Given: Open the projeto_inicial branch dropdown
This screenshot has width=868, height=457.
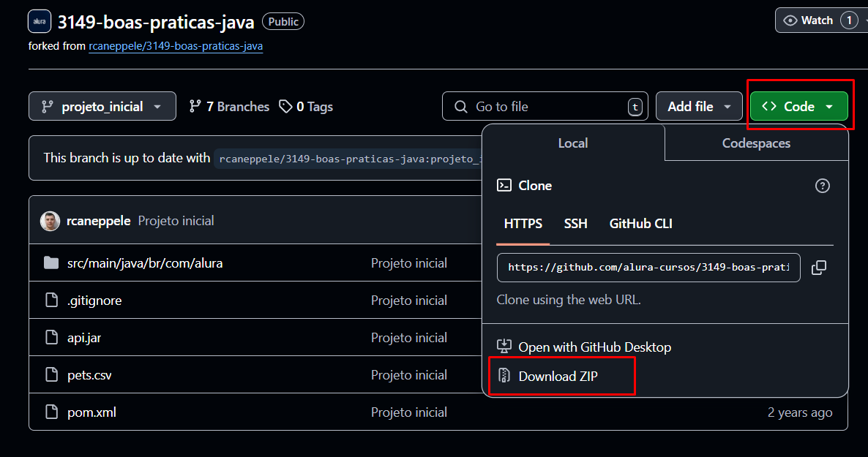Looking at the screenshot, I should point(102,106).
